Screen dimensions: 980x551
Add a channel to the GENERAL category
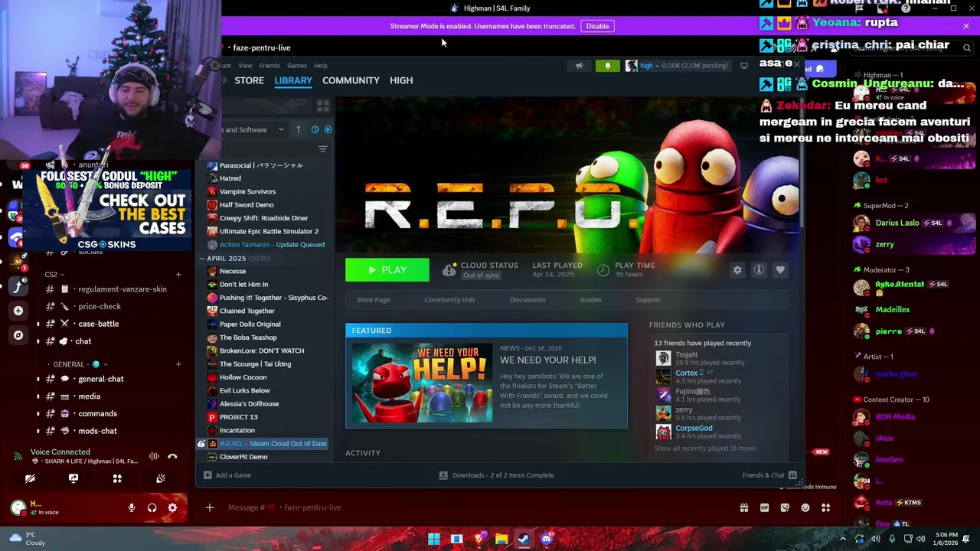[x=178, y=364]
